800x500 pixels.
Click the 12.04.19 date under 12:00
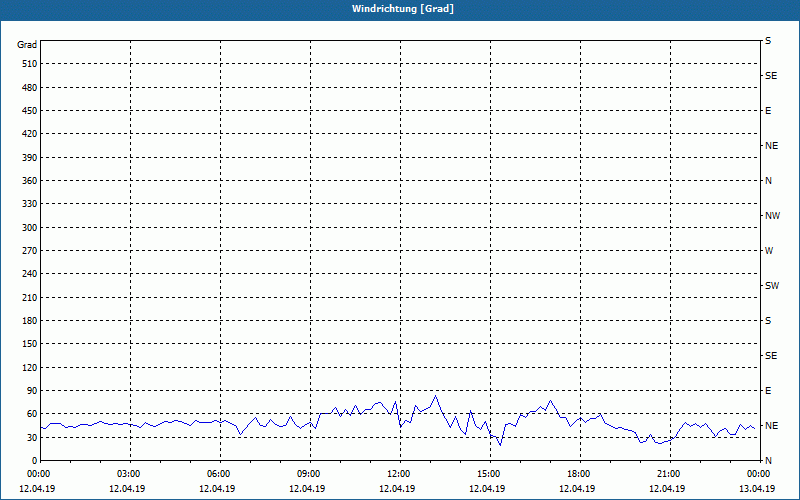(x=397, y=489)
